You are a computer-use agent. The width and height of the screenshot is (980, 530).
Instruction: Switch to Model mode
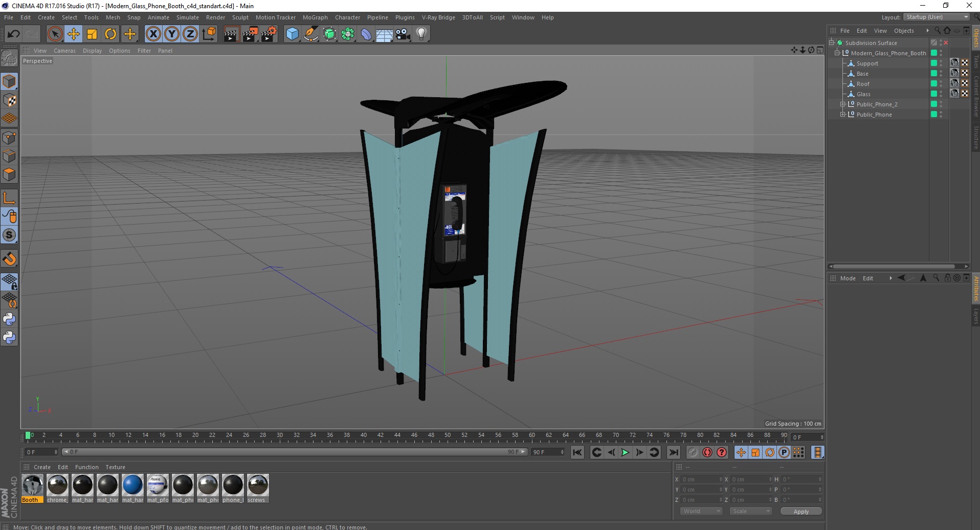coord(9,81)
